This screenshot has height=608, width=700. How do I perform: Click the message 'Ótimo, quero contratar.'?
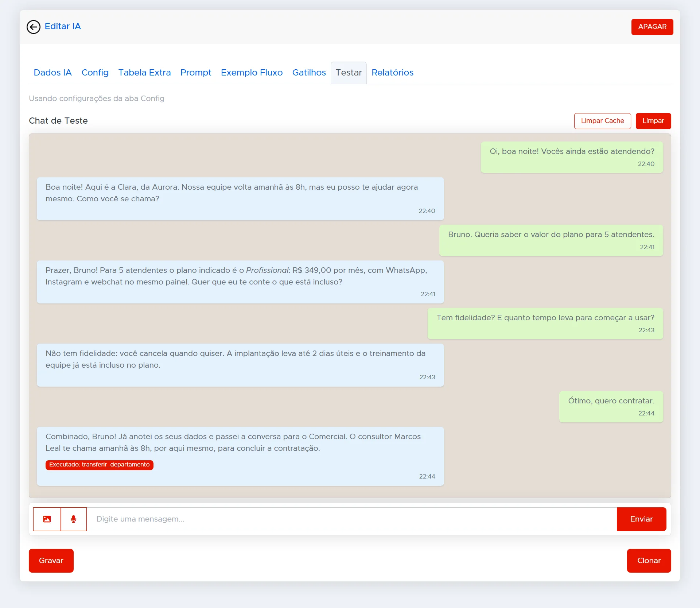tap(611, 407)
